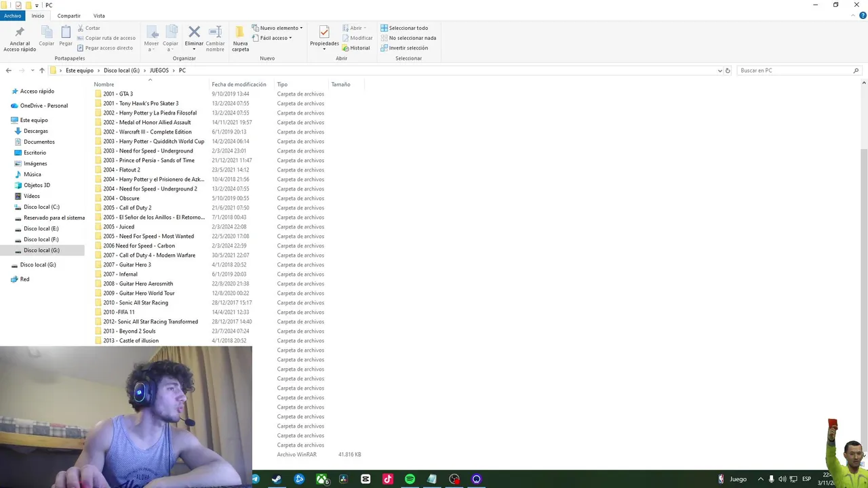Open Propiedades from the ribbon
This screenshot has width=868, height=488.
click(324, 37)
